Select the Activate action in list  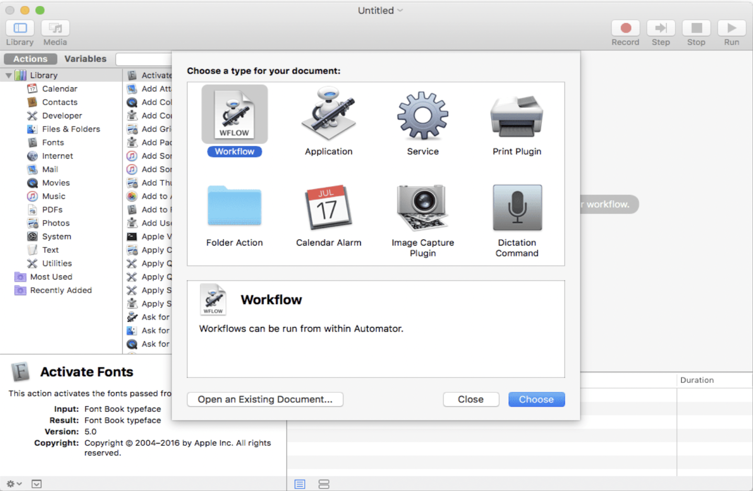(x=148, y=75)
